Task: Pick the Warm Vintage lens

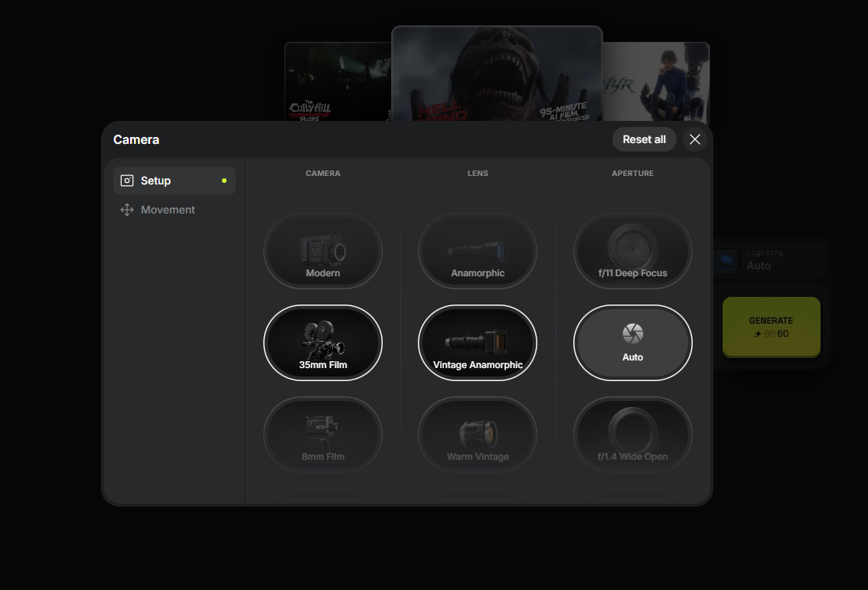Action: coord(478,435)
